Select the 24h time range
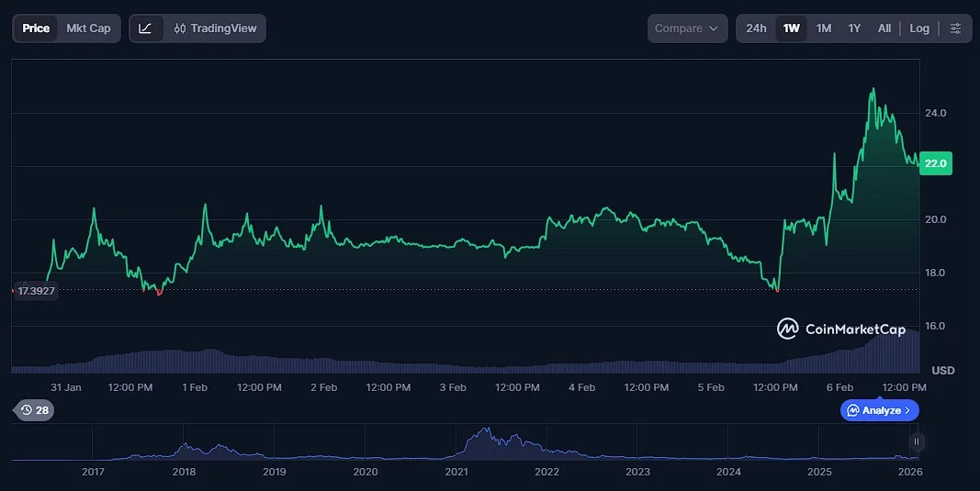Image resolution: width=980 pixels, height=491 pixels. [x=756, y=28]
